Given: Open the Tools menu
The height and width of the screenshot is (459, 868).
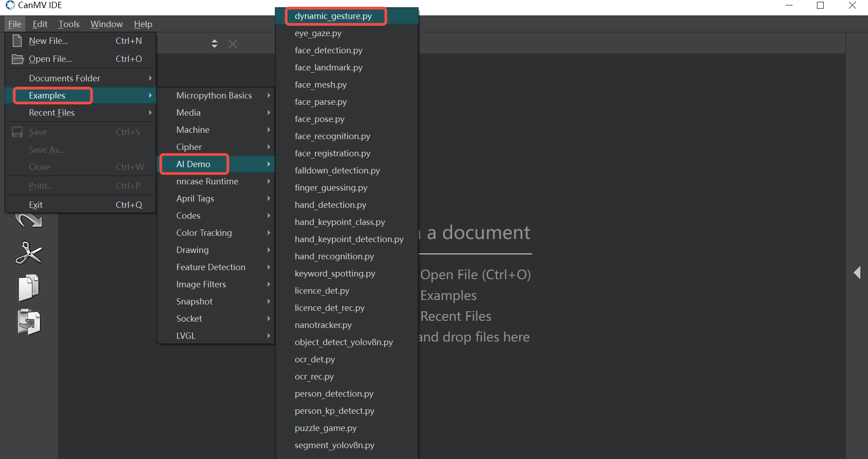Looking at the screenshot, I should tap(69, 24).
